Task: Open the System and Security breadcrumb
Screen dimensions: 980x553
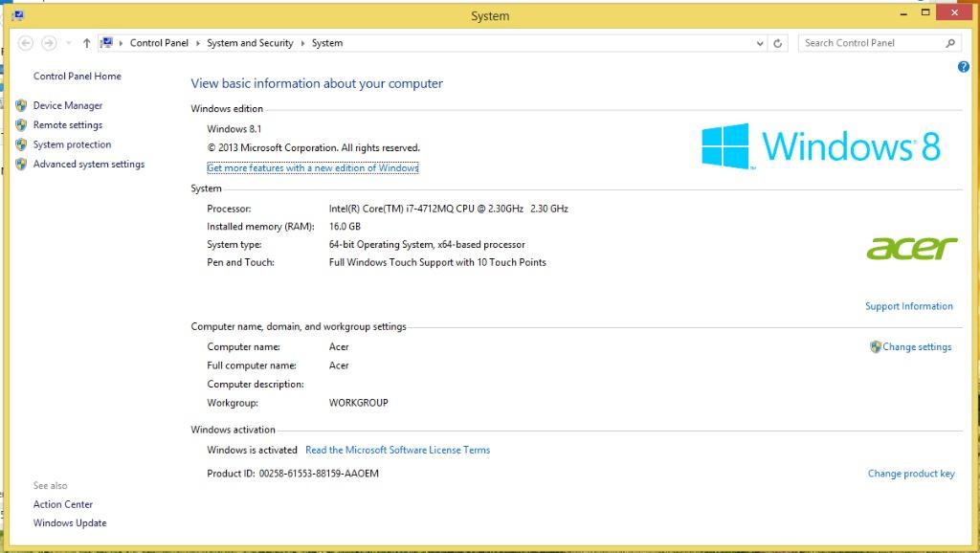Action: point(250,43)
